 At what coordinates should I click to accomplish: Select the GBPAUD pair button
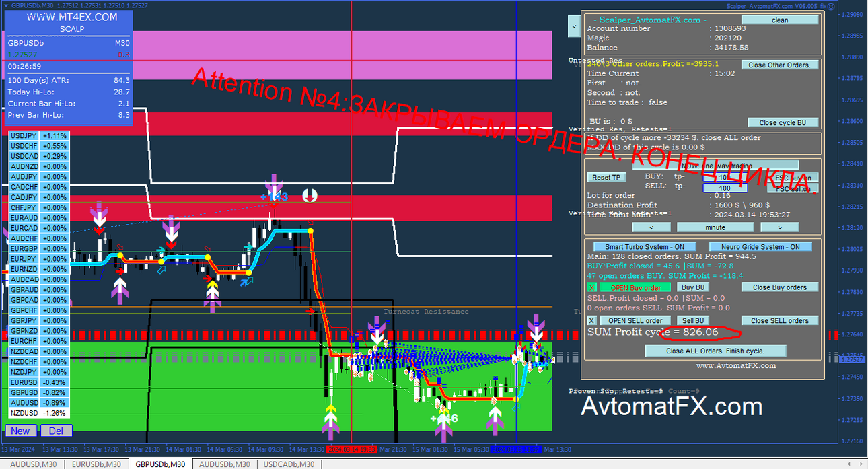24,290
